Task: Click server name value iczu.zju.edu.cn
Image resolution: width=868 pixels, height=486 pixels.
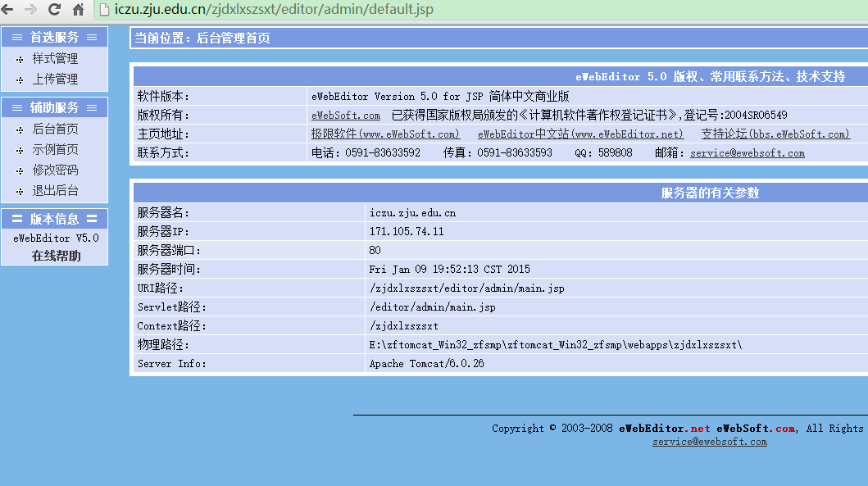Action: 412,213
